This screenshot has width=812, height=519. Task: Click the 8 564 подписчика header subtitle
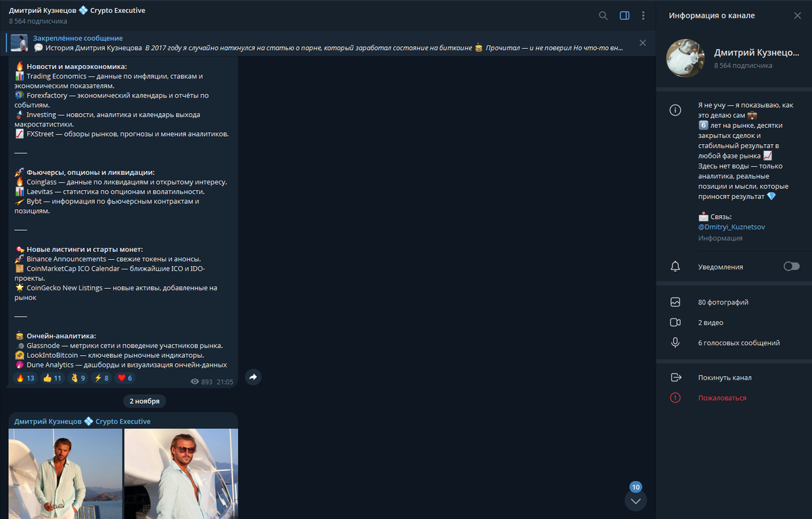pos(38,22)
